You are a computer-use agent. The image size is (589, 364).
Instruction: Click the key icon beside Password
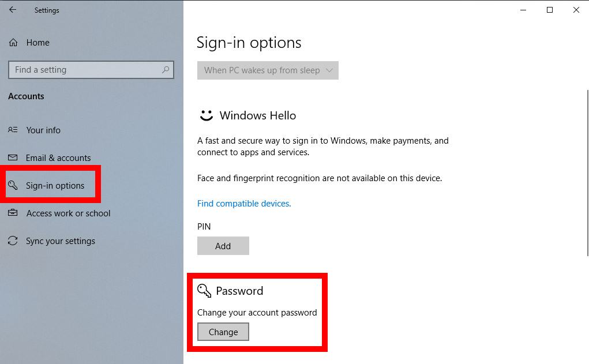(x=204, y=290)
